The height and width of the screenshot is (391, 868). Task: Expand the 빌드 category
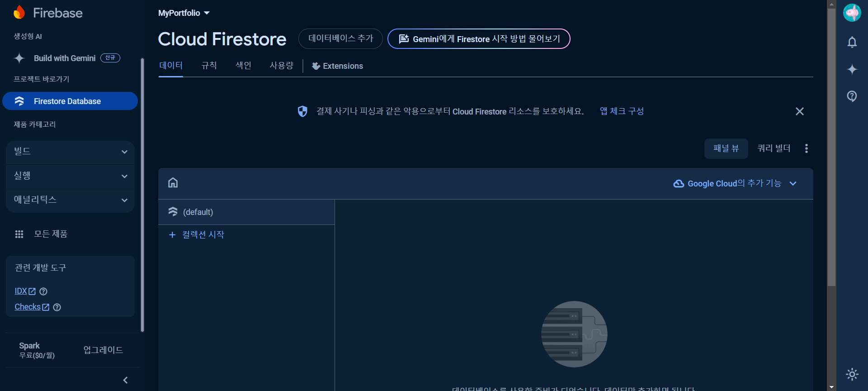tap(70, 152)
